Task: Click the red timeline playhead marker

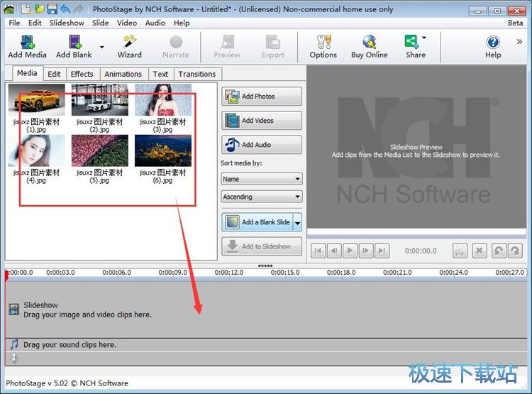Action: tap(6, 275)
